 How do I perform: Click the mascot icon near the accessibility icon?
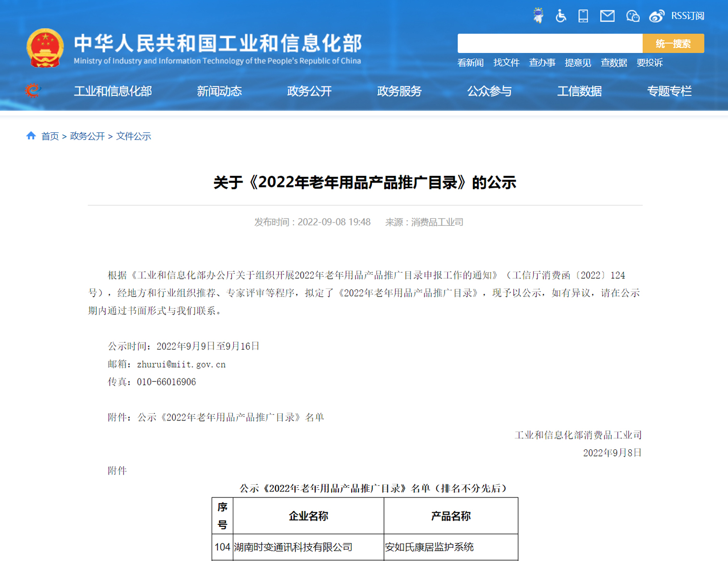pos(538,15)
